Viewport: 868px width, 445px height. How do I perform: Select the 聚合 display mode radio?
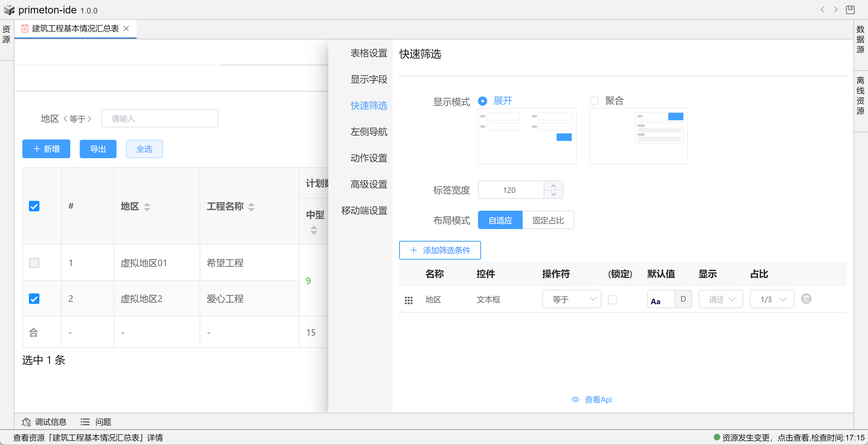(594, 101)
